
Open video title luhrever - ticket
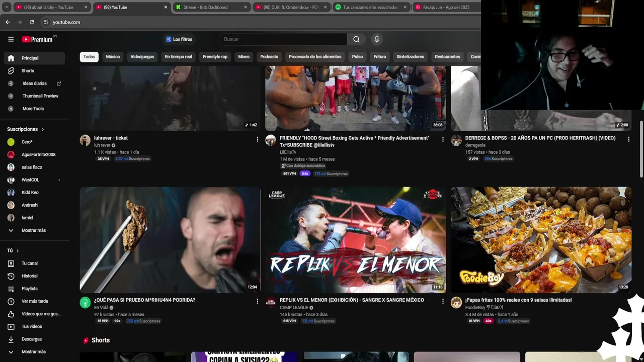[x=111, y=138]
